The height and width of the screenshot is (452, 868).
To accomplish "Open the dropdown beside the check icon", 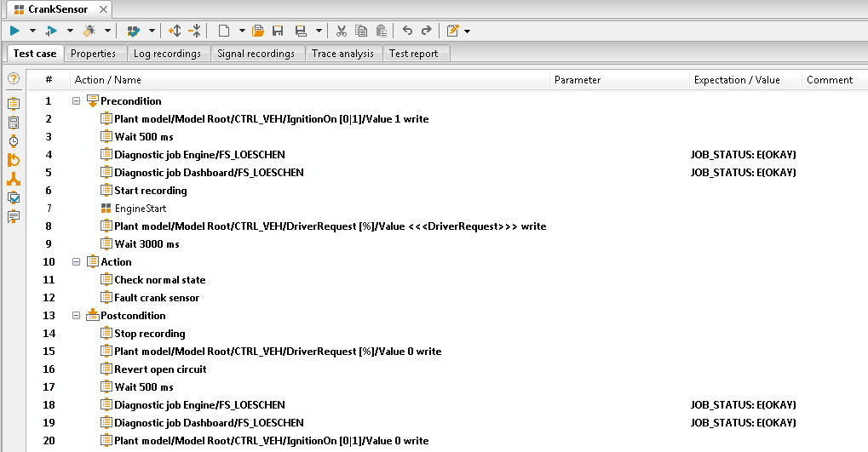I will pos(152,31).
